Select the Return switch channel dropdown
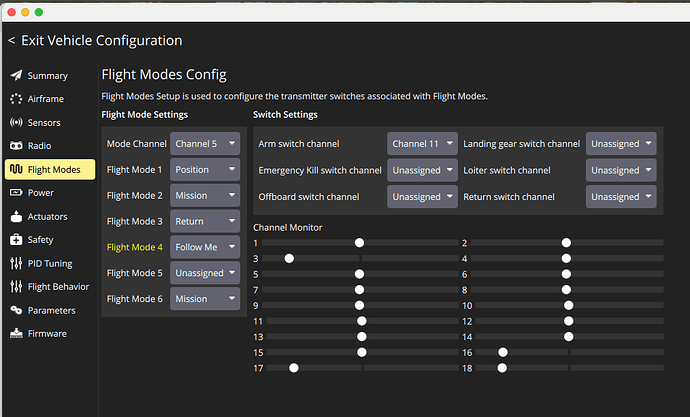690x417 pixels. 621,197
